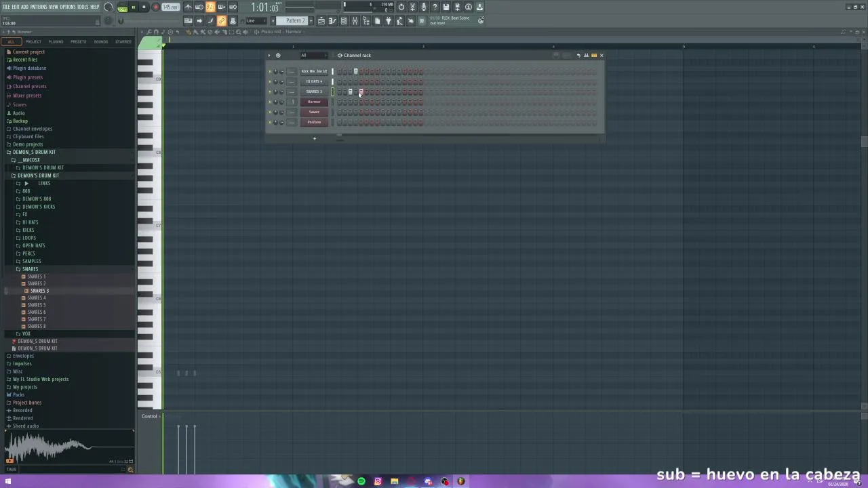The height and width of the screenshot is (488, 868).
Task: Click the red Record button
Action: coord(155,7)
